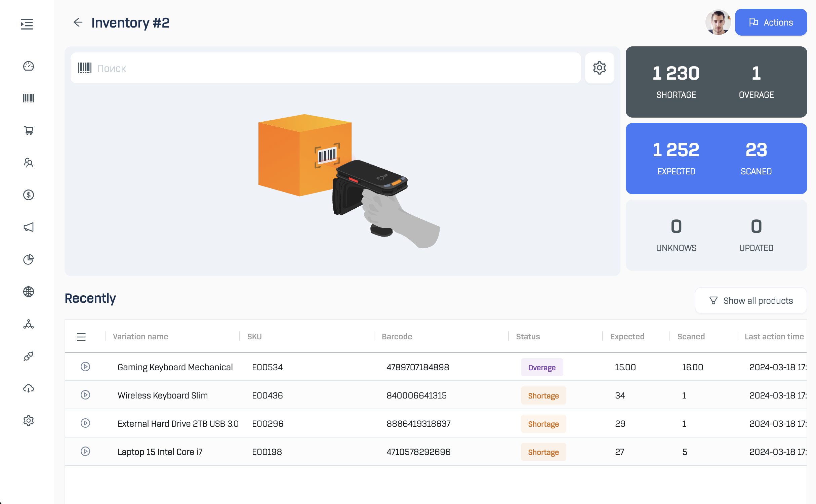
Task: Open the table columns hamburger menu
Action: pyautogui.click(x=81, y=337)
